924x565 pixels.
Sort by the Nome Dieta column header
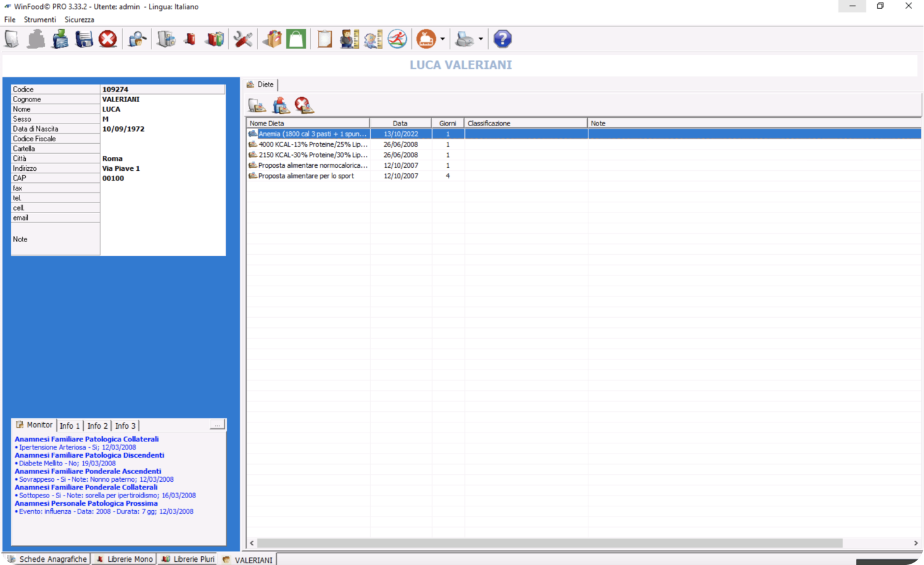pos(308,123)
